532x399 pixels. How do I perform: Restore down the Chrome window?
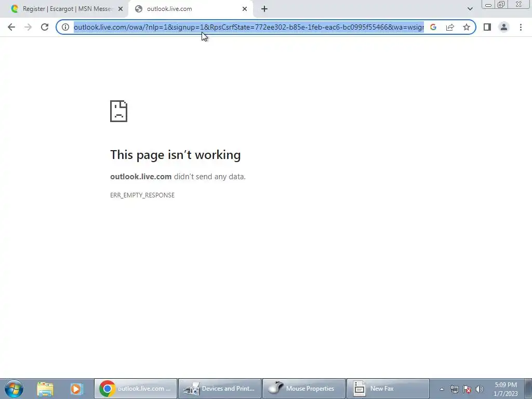click(x=501, y=5)
